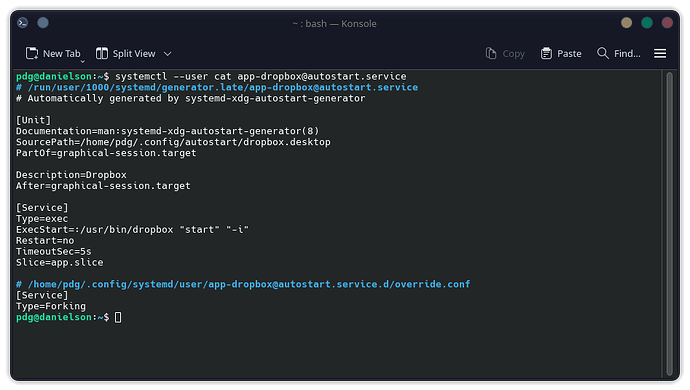Click the Konsole terminal icon in title bar

pyautogui.click(x=22, y=23)
